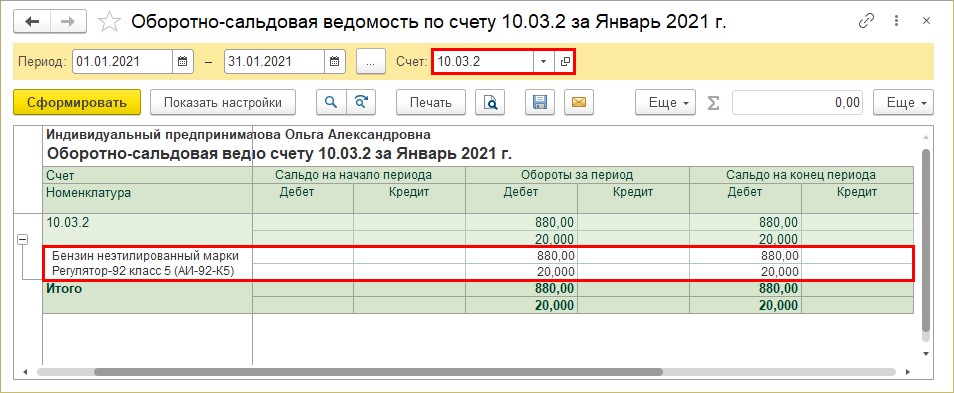Screen dimensions: 954x393
Task: Open account 10.03.2 card with open icon
Action: pyautogui.click(x=564, y=61)
